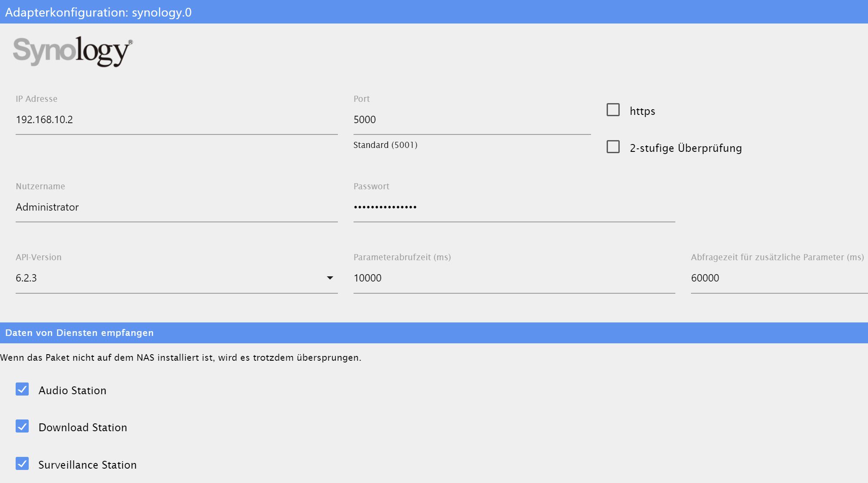Enable the https checkbox
The height and width of the screenshot is (483, 868).
613,110
